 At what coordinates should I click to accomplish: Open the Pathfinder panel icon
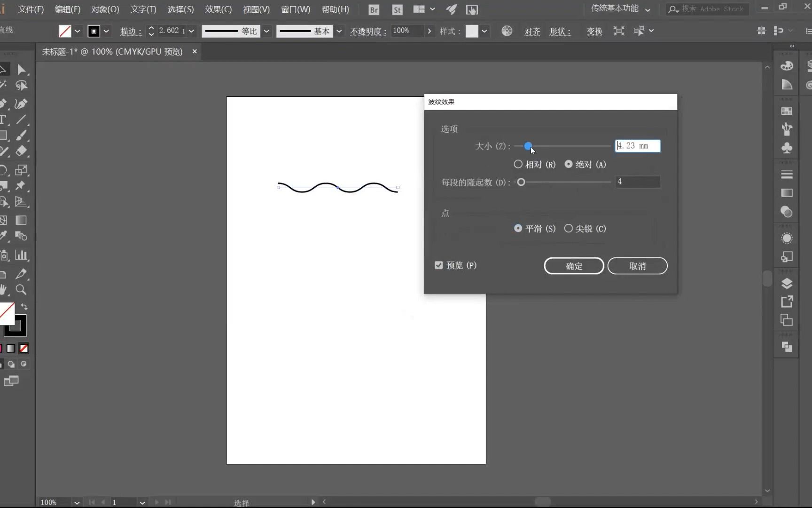tap(787, 347)
